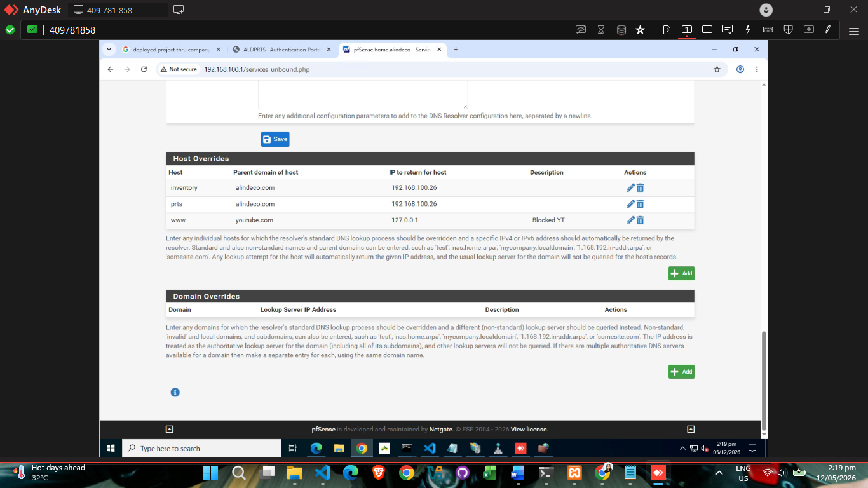868x488 pixels.
Task: Switch to the ALDPRTS Authentication Portal tab
Action: point(281,50)
